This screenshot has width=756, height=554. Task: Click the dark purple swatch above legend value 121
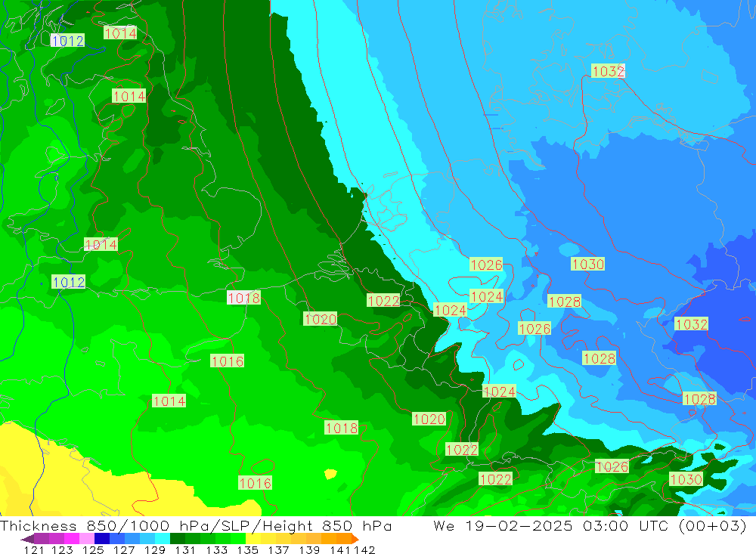42,539
